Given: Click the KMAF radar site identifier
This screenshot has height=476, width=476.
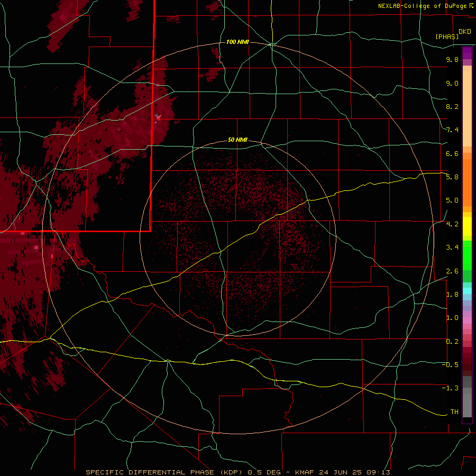Looking at the screenshot, I should coord(306,472).
